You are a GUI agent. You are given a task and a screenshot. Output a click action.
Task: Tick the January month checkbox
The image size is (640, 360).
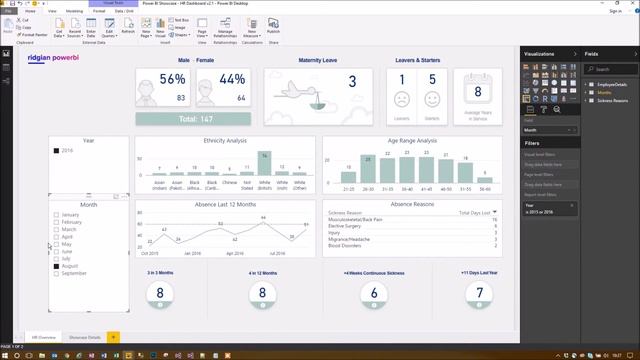coord(56,215)
